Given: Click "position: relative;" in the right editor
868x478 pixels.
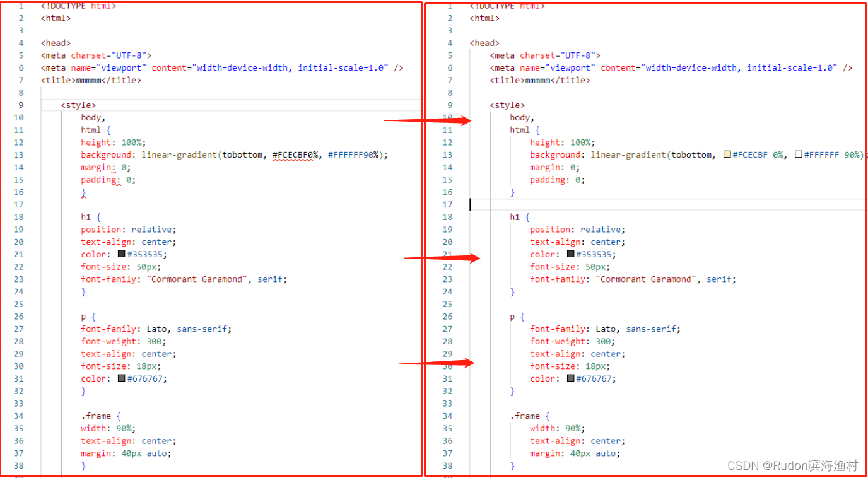Looking at the screenshot, I should click(578, 230).
